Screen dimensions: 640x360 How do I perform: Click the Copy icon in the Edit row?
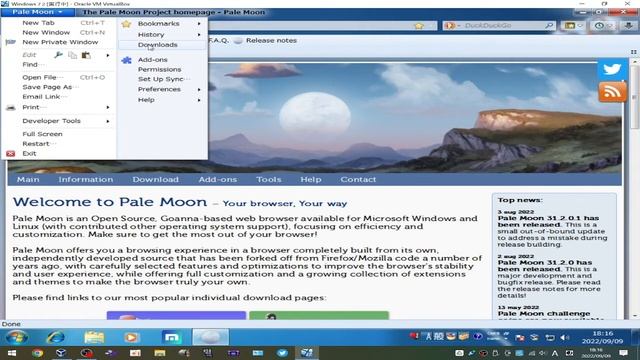(x=72, y=55)
